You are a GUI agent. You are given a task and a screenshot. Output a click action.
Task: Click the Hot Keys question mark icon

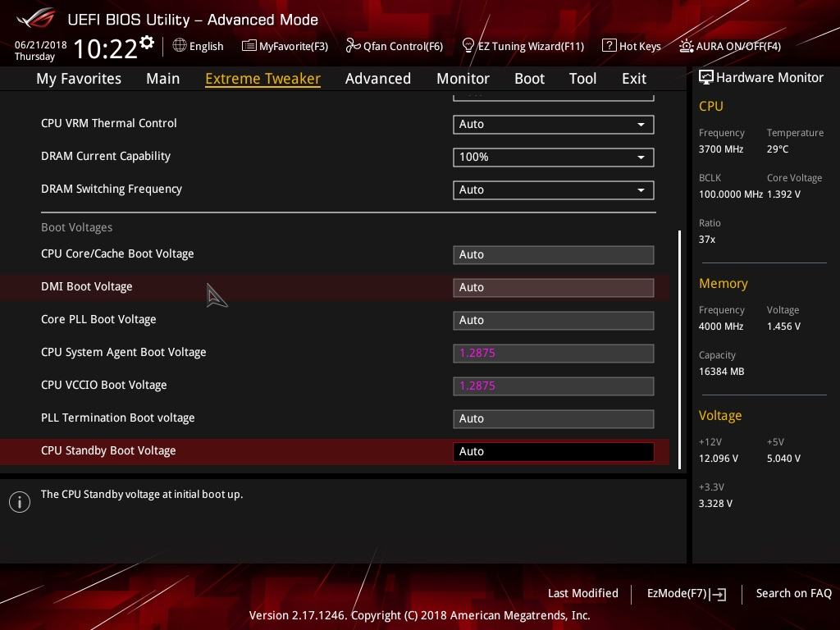(x=609, y=46)
